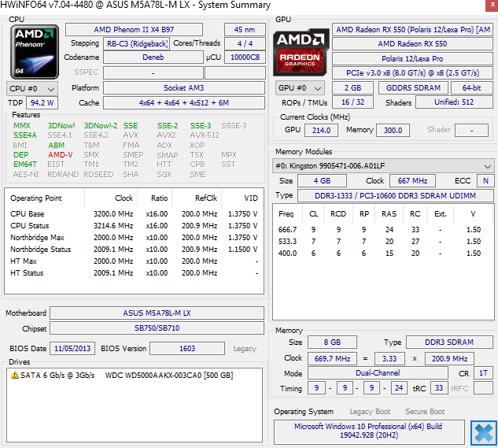Click the module size 4 GB field
The height and width of the screenshot is (448, 498).
coord(322,180)
